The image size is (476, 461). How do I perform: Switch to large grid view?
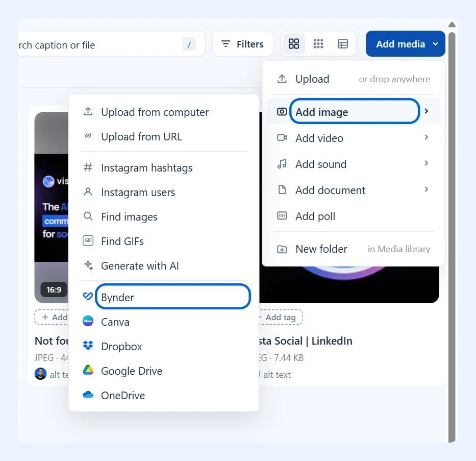click(x=293, y=44)
